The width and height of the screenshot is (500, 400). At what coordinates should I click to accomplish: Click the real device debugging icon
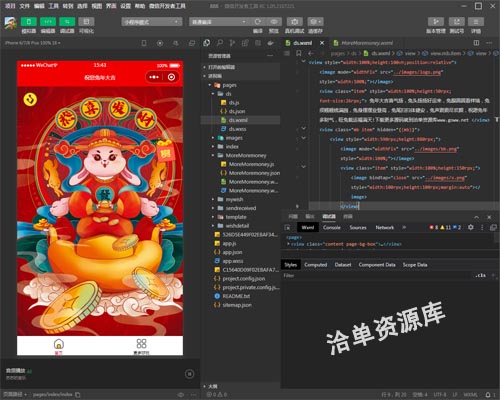(x=295, y=22)
